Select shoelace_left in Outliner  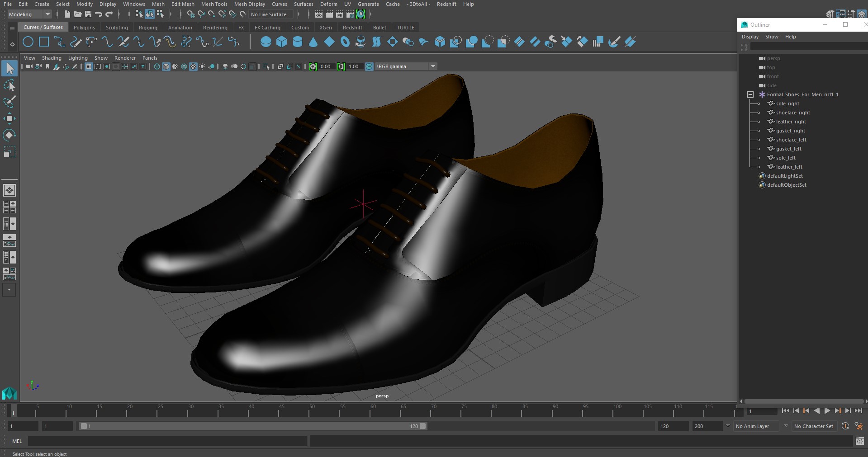click(791, 140)
